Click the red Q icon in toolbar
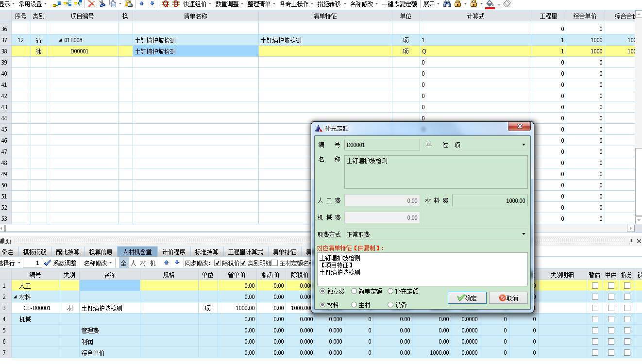Viewport: 642px width, 364px height. [166, 4]
